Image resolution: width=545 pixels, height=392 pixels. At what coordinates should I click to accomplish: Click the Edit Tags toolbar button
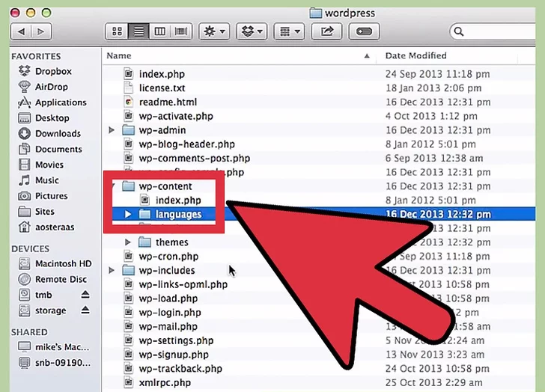[364, 31]
